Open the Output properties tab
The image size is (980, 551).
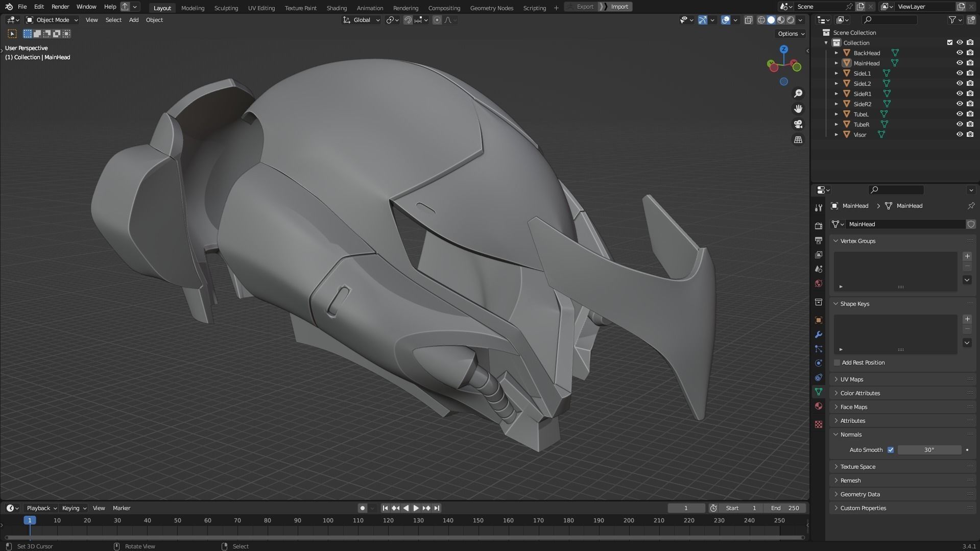click(x=819, y=240)
